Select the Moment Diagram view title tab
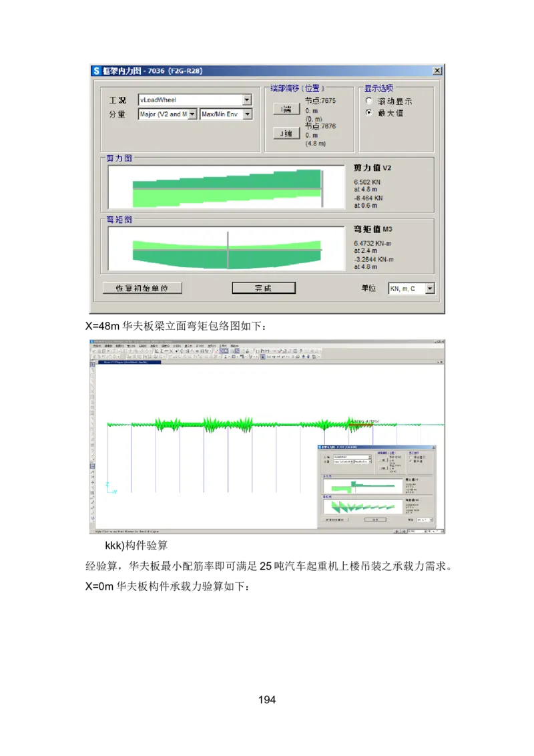The width and height of the screenshot is (534, 756). coord(127,363)
